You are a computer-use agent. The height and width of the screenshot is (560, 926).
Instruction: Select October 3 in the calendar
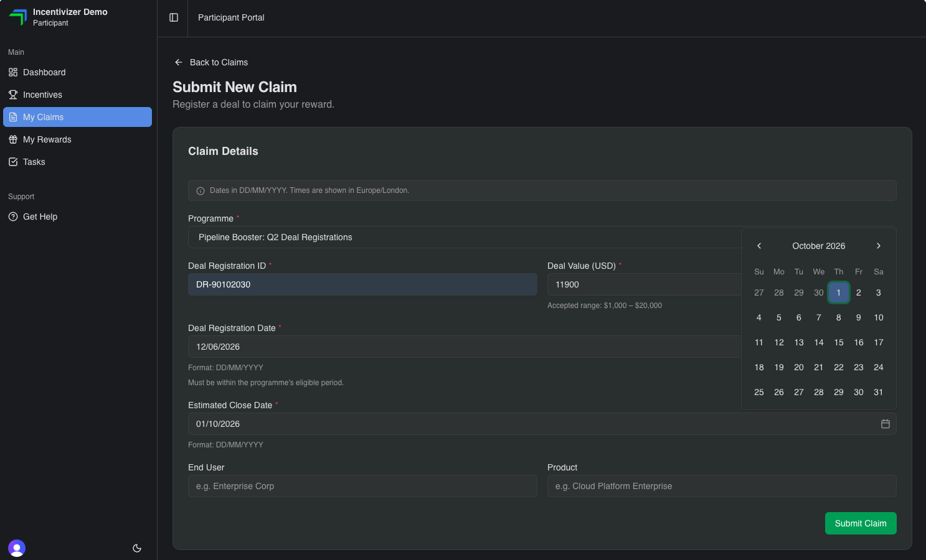[879, 292]
